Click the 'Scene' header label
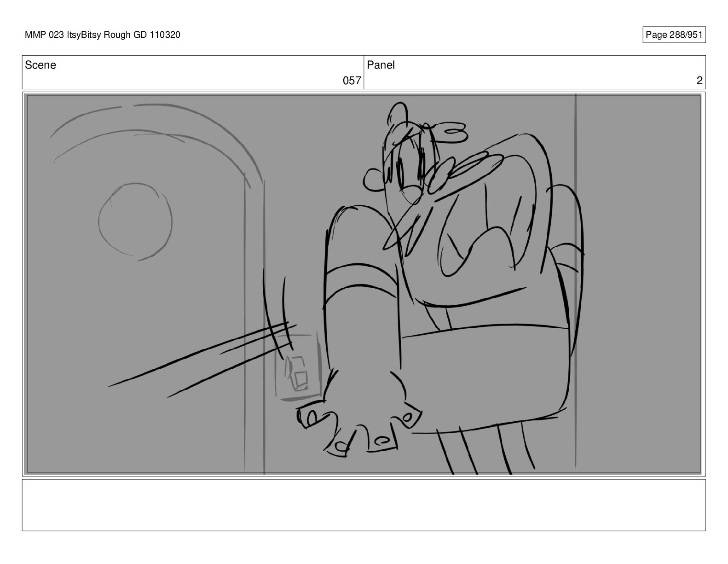The image size is (728, 564). (40, 65)
